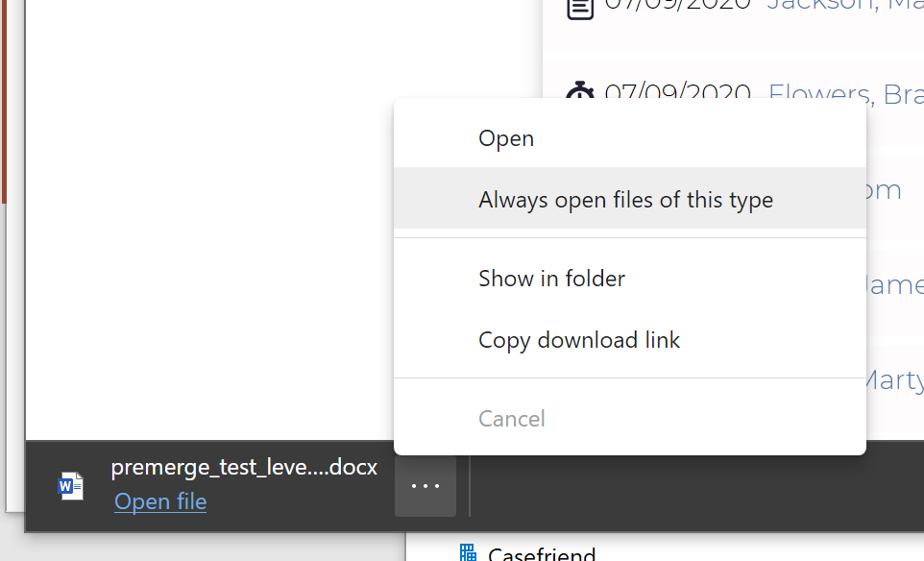Click the stopwatch icon beside 07/09/2020 Flowers
Image resolution: width=924 pixels, height=561 pixels.
pos(580,89)
